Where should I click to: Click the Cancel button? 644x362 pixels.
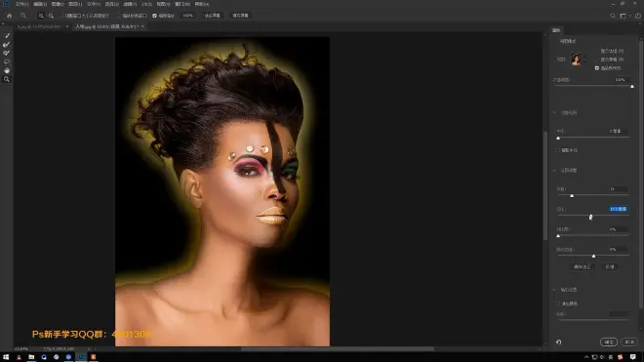point(629,342)
